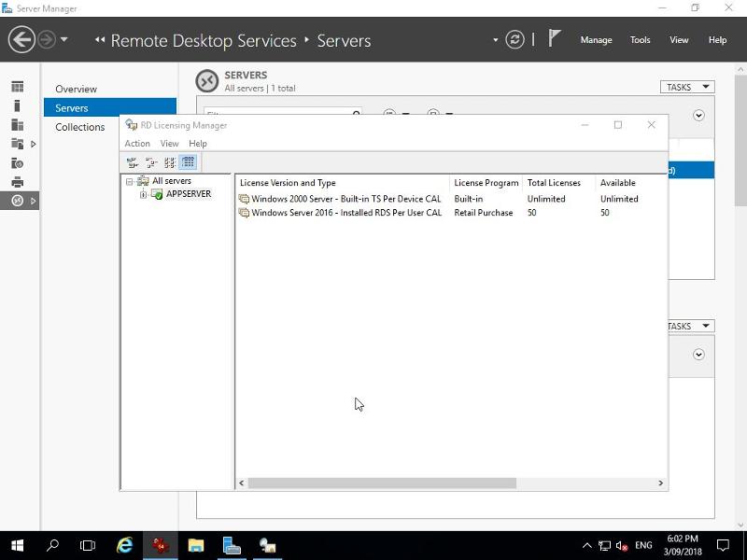Click the horizontal scrollbar thumb in license list
747x560 pixels.
click(x=382, y=483)
